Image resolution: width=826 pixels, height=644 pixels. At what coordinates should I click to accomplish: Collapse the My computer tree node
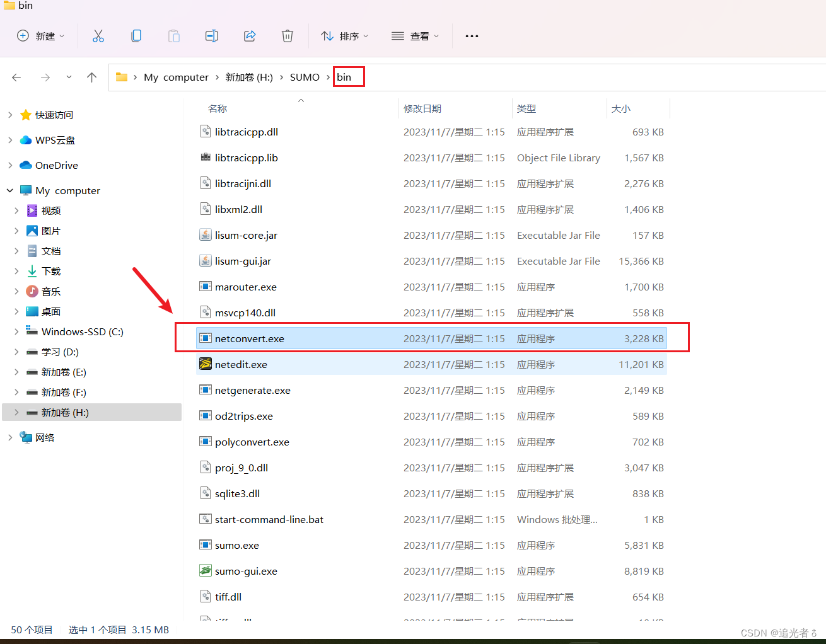point(10,190)
